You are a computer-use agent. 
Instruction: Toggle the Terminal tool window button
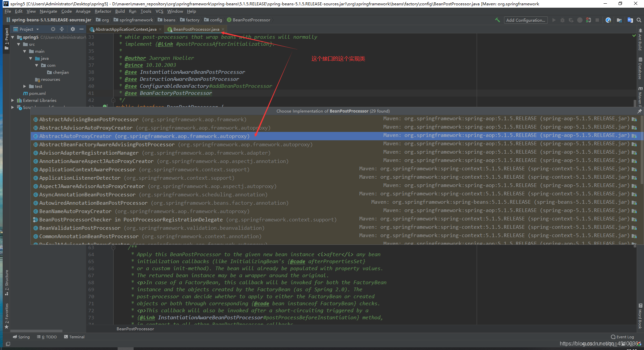pos(74,337)
